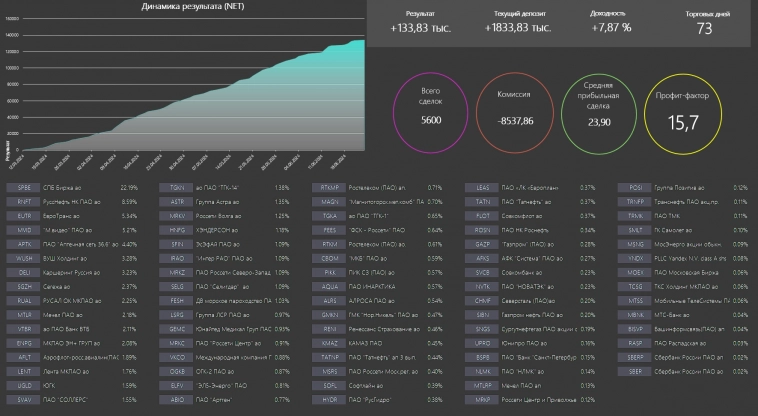Select the HYDR ticker badge

[x=330, y=398]
